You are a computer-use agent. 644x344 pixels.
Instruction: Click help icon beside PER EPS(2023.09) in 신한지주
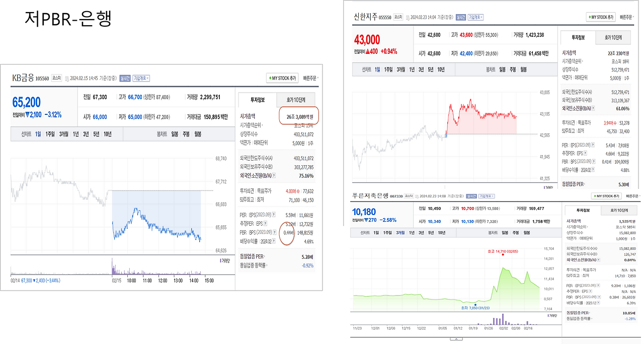tap(593, 145)
